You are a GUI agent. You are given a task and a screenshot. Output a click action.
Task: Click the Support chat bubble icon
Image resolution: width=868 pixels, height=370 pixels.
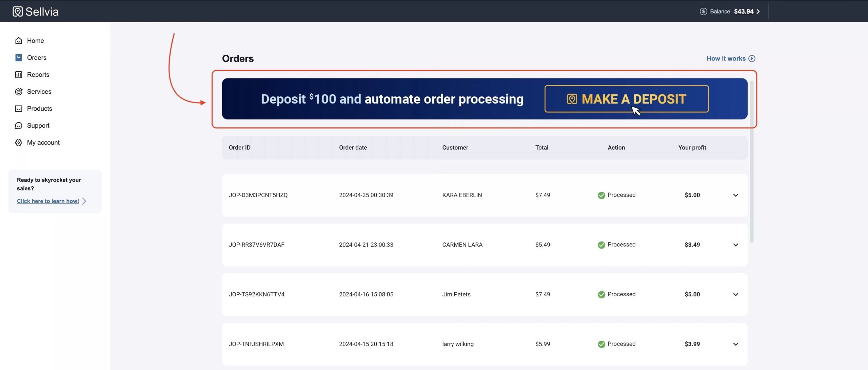click(x=19, y=126)
